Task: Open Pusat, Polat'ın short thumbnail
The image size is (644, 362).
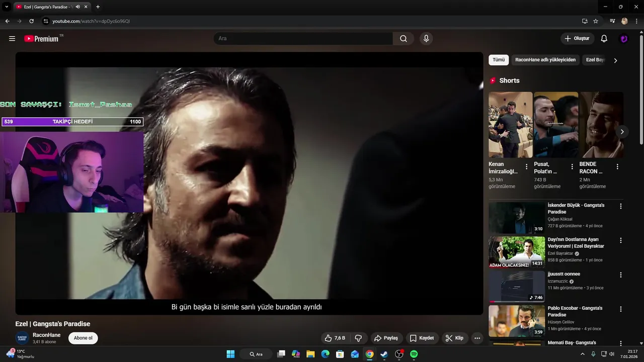Action: (x=555, y=125)
